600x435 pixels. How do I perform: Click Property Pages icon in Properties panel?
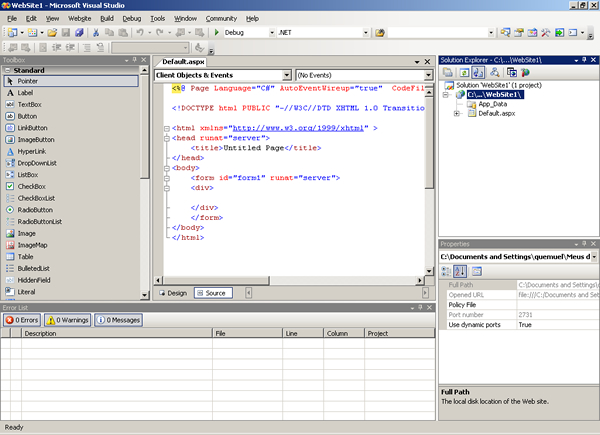click(476, 271)
